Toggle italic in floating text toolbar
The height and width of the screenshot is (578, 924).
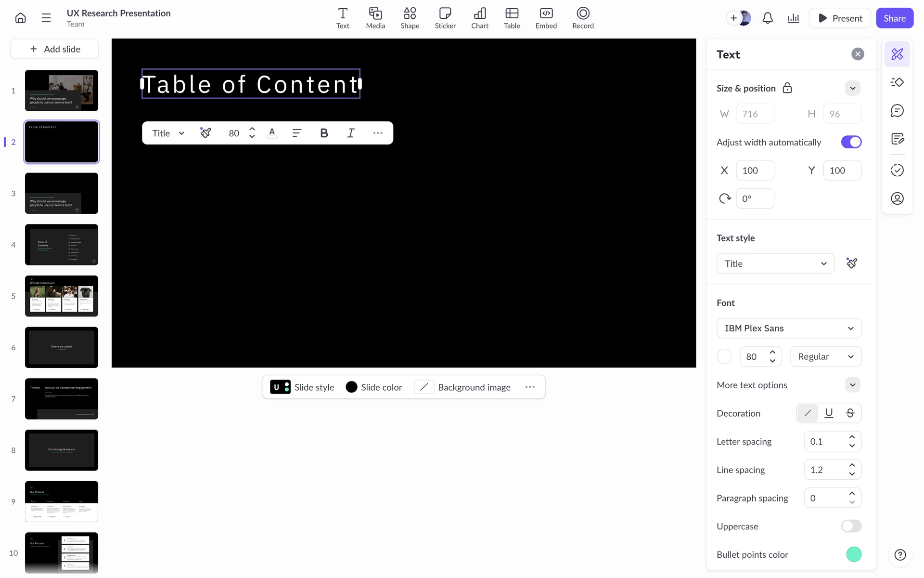[351, 133]
